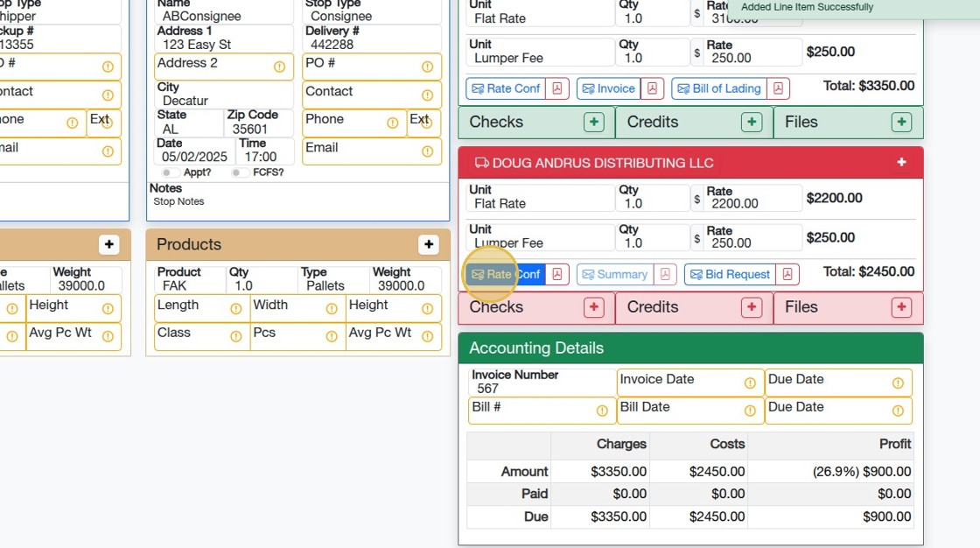Send customer Rate Conf email

point(506,88)
